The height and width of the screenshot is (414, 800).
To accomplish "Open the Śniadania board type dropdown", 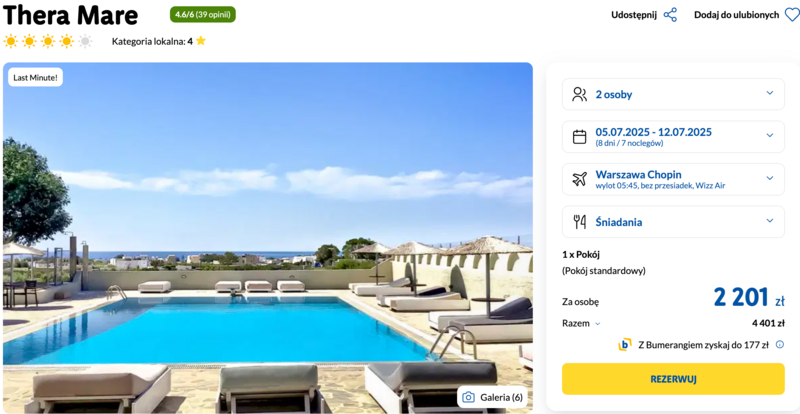I will 673,222.
